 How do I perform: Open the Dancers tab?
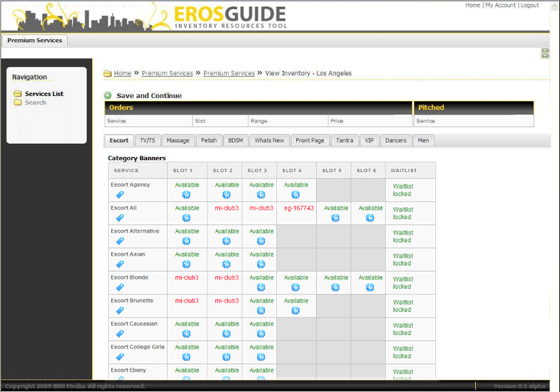396,141
